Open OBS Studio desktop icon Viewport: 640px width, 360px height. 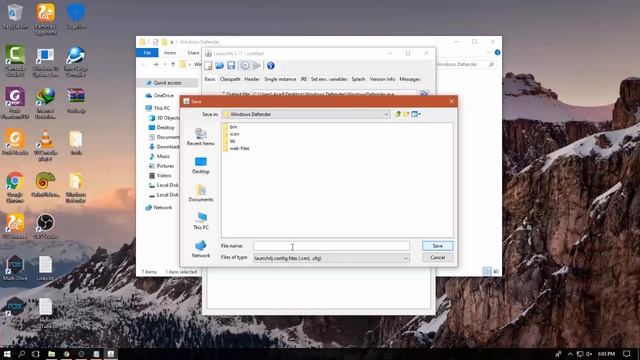point(45,226)
